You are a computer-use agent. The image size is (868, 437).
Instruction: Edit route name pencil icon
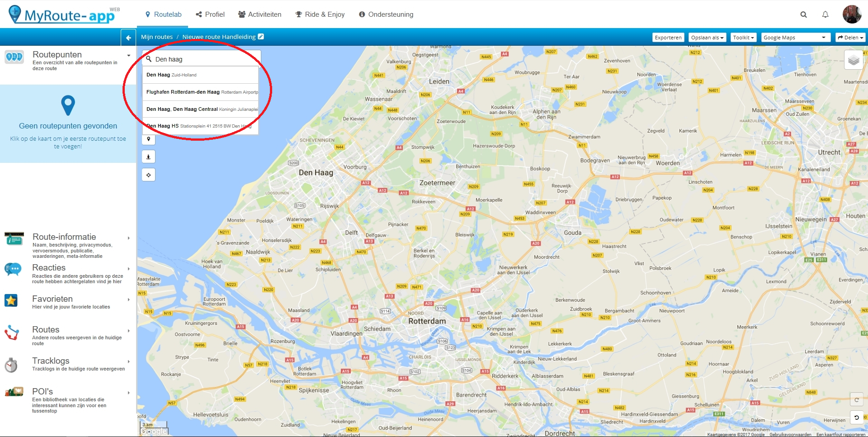point(261,37)
